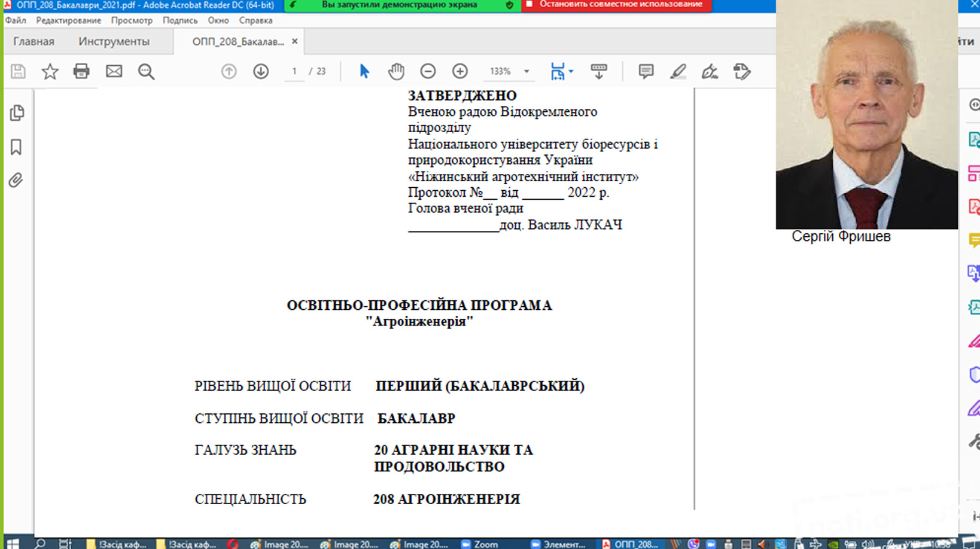Image resolution: width=980 pixels, height=549 pixels.
Task: Open the Файл menu
Action: (x=16, y=20)
